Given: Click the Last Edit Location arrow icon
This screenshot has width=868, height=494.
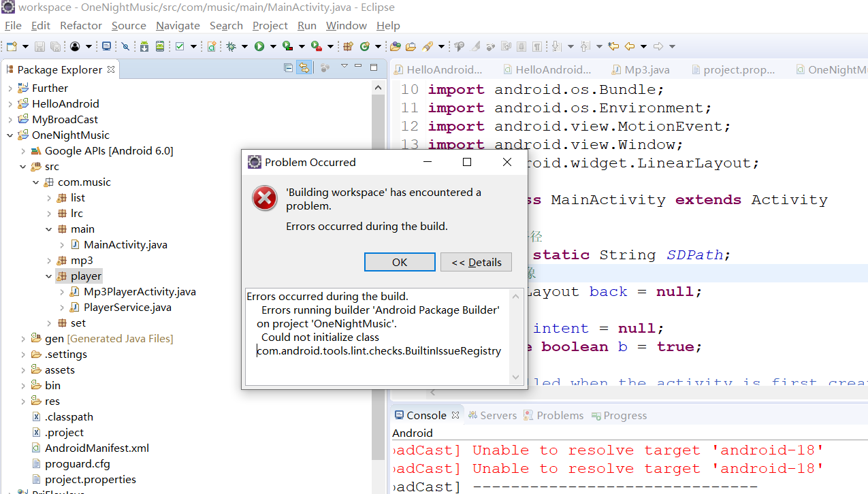Looking at the screenshot, I should (x=613, y=46).
